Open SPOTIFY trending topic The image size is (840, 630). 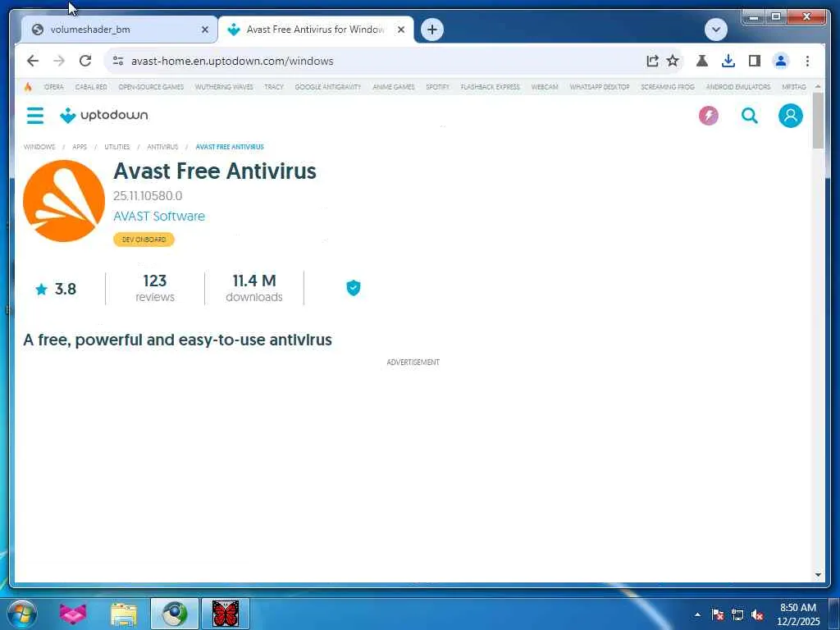[438, 87]
